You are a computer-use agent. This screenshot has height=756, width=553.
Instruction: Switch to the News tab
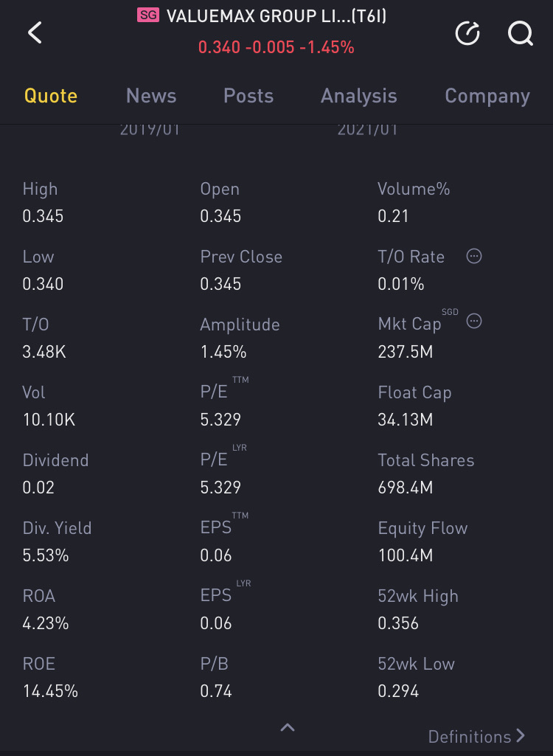click(x=151, y=96)
